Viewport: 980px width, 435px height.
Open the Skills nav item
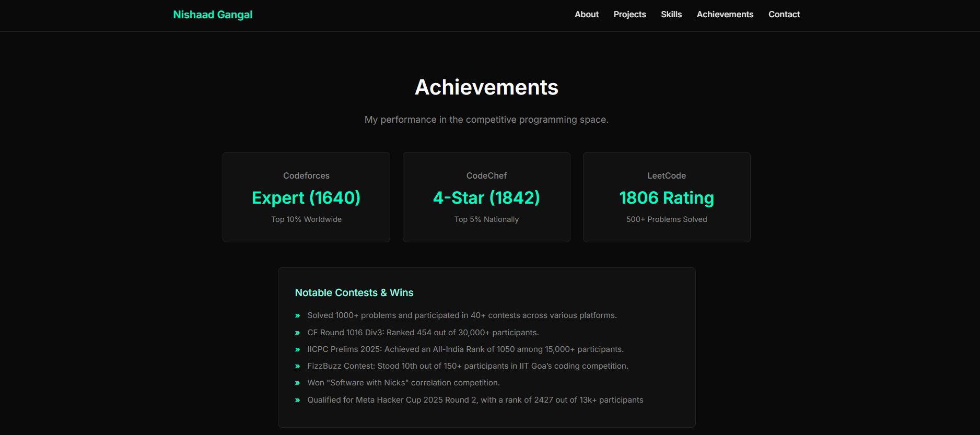(671, 15)
